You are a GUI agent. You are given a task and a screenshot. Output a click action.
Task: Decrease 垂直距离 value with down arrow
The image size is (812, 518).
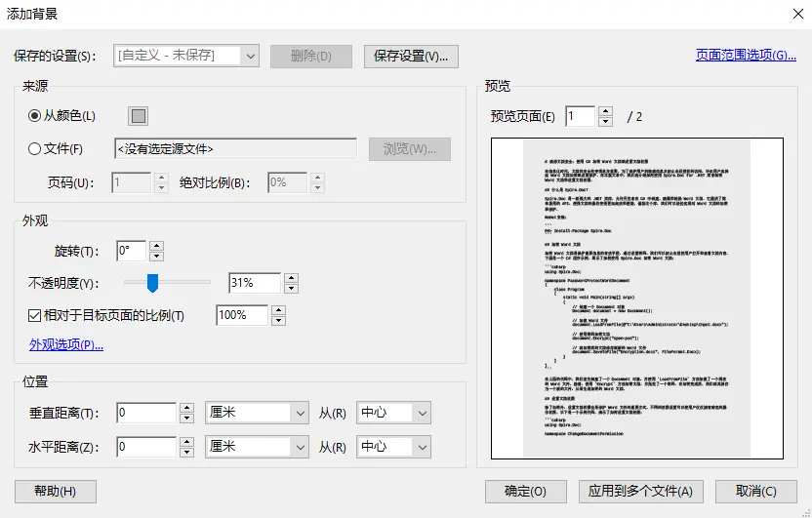coord(186,418)
